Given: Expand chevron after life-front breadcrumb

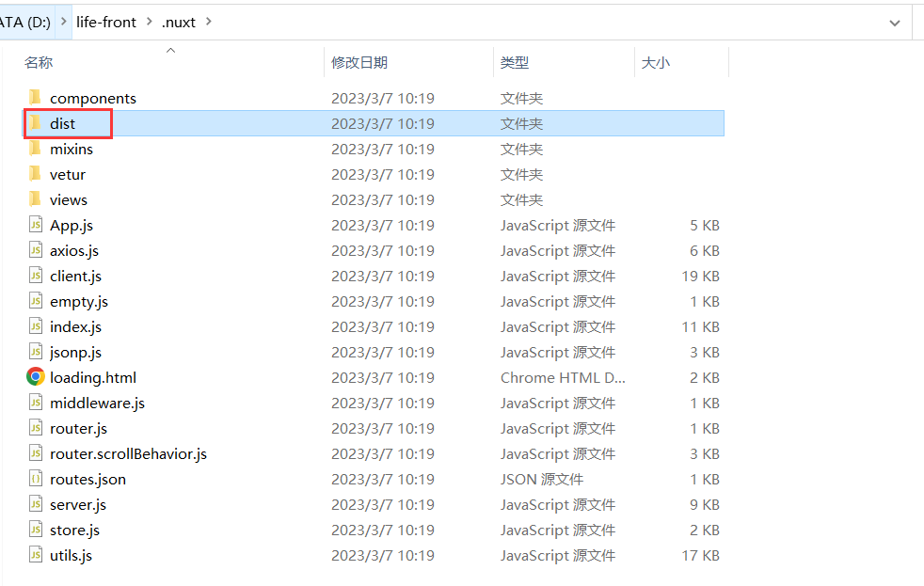Looking at the screenshot, I should pos(149,22).
